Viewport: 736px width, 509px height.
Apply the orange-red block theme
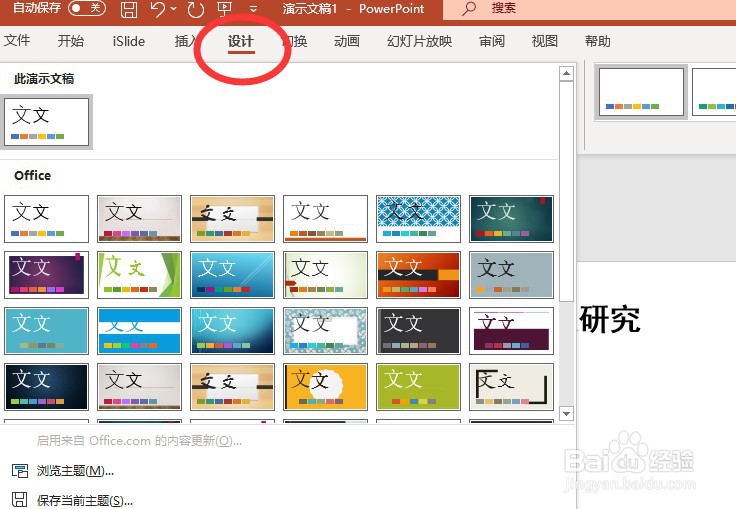tap(418, 275)
